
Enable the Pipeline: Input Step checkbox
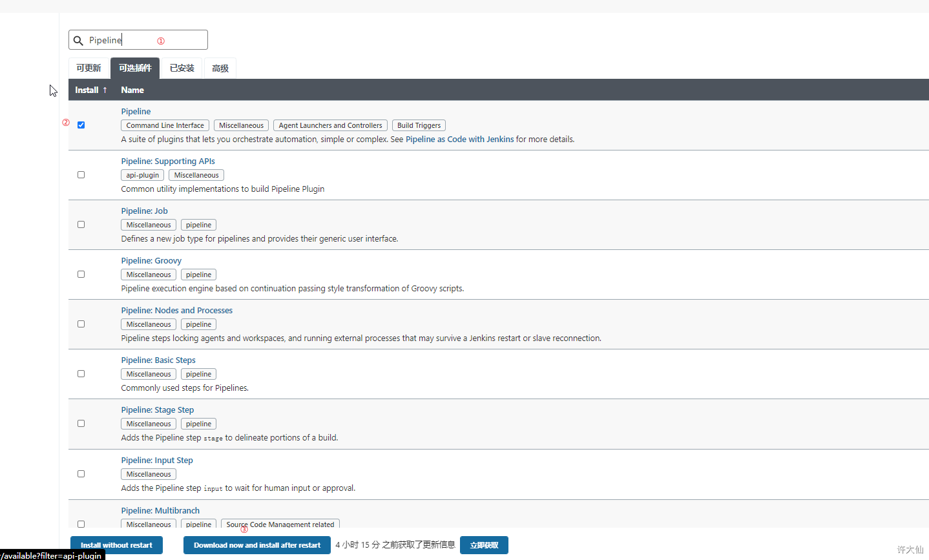pyautogui.click(x=81, y=473)
